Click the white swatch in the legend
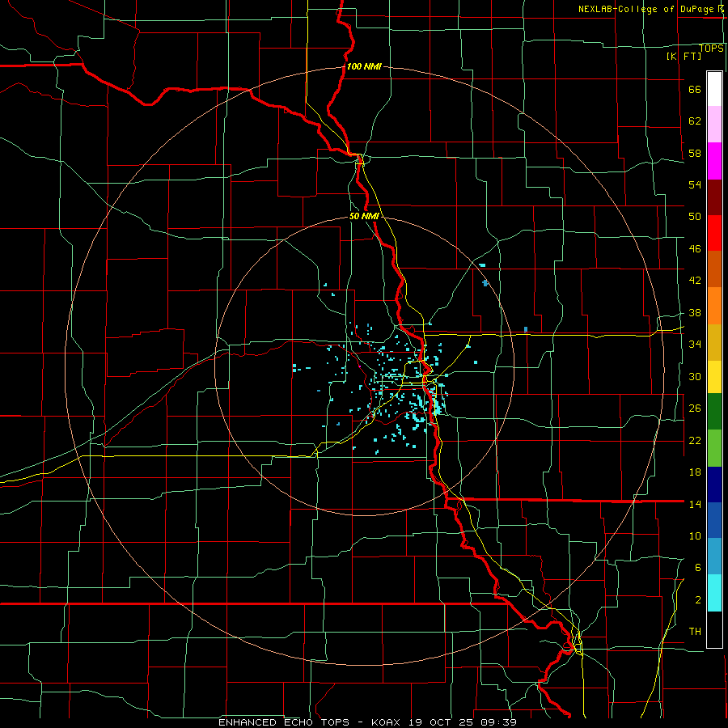 [714, 89]
